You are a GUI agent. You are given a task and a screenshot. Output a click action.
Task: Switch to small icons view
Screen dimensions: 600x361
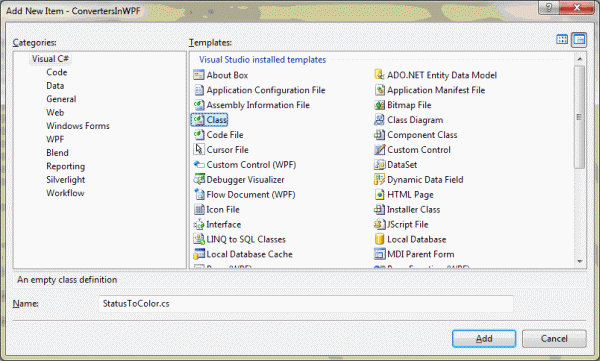[579, 39]
